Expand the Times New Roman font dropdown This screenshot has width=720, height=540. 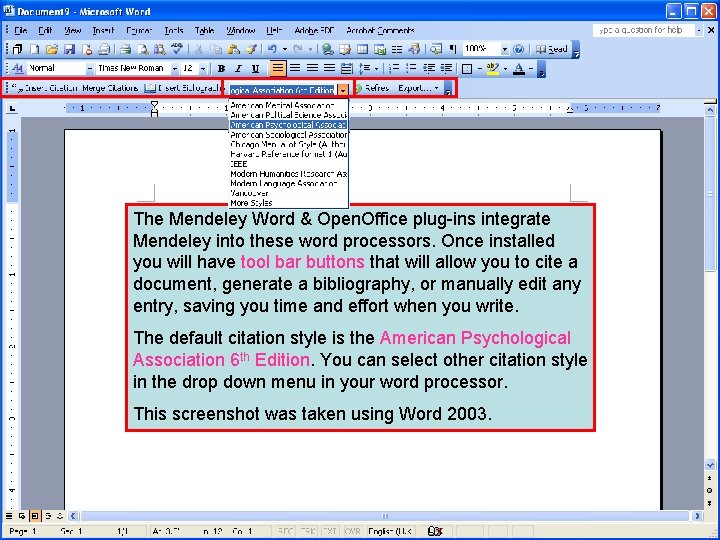click(x=174, y=68)
